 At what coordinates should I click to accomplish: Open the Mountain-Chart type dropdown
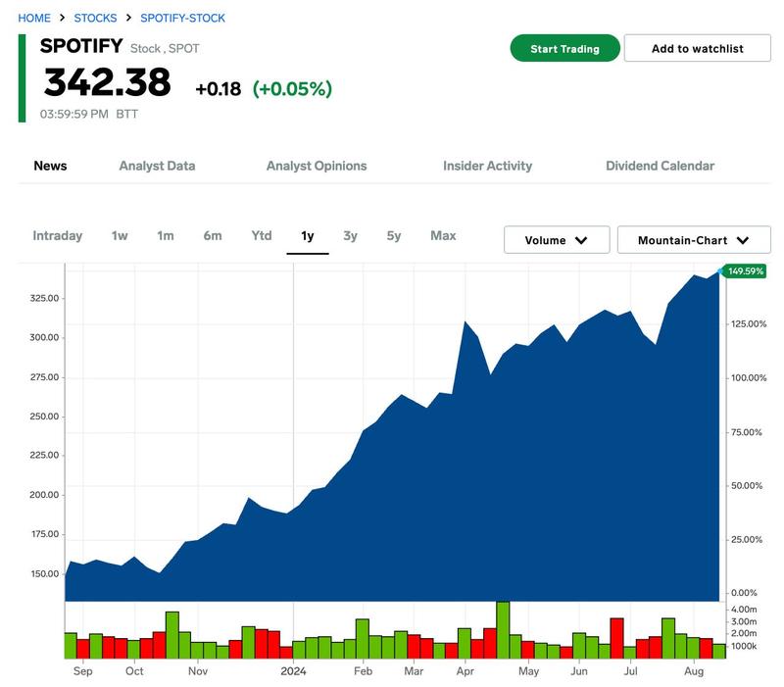(x=694, y=240)
